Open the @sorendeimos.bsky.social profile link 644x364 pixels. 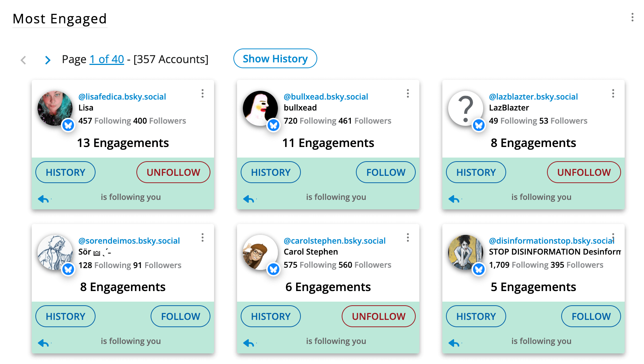point(129,241)
